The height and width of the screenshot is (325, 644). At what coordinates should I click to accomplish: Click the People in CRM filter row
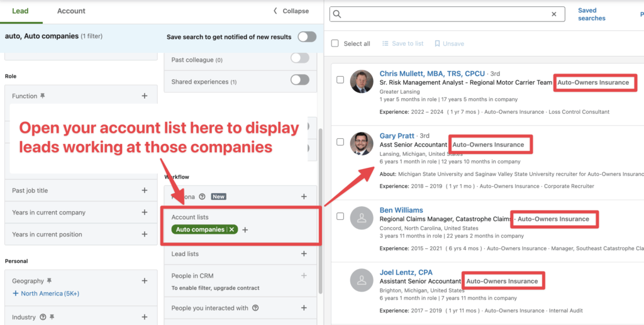(240, 282)
